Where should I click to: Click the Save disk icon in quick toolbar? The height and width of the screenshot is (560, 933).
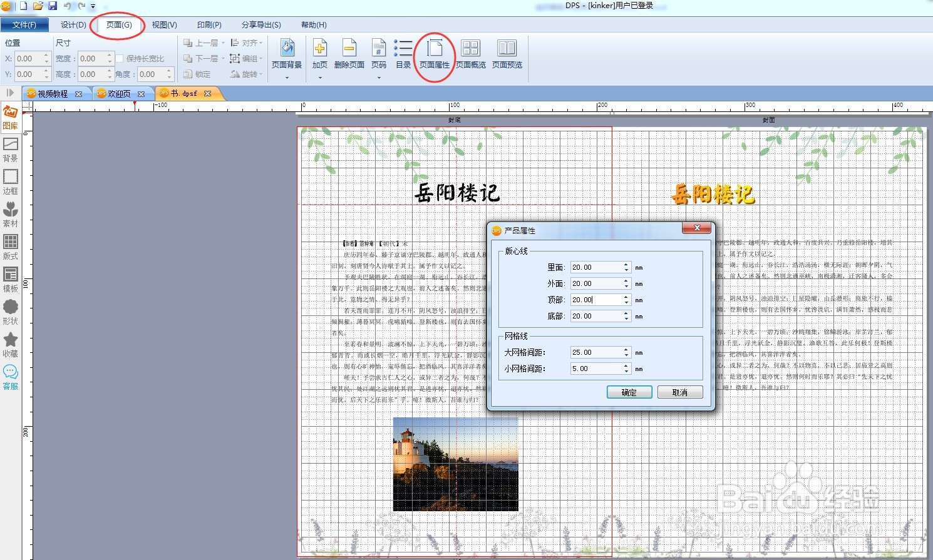[x=53, y=6]
